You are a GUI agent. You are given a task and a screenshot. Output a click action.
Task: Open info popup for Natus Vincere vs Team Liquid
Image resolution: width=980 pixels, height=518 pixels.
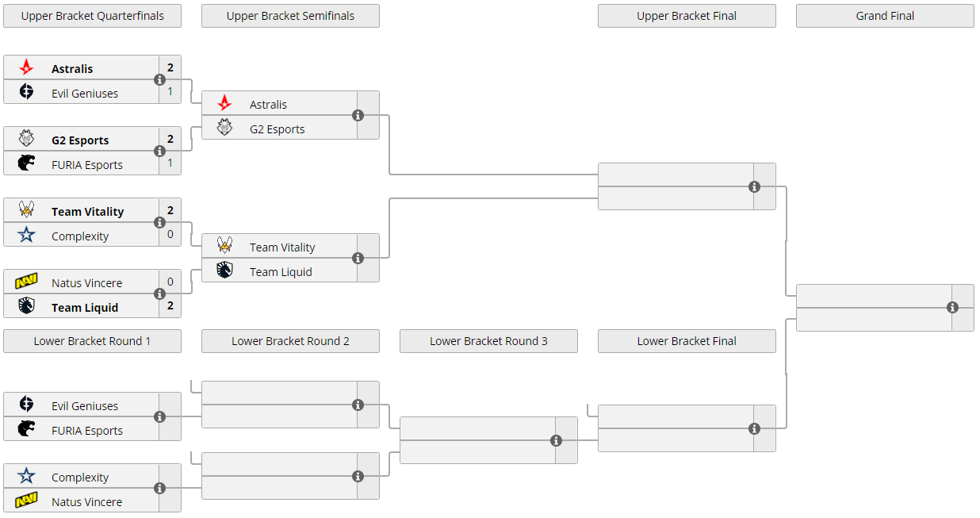point(159,294)
